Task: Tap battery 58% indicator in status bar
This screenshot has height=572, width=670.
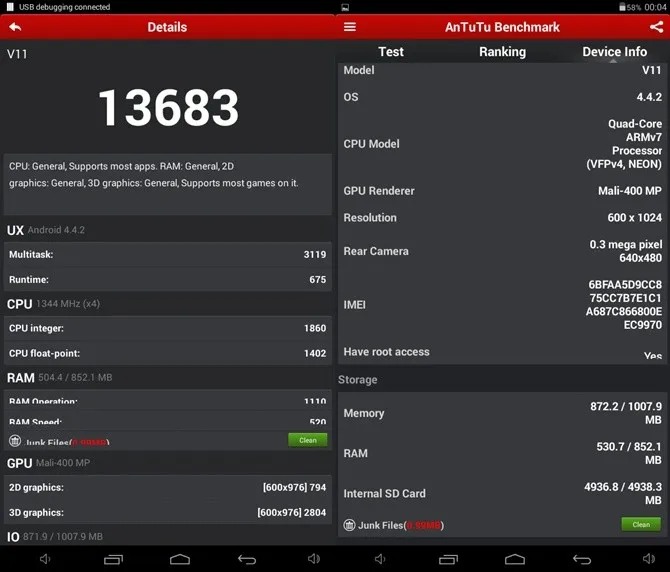Action: point(630,7)
